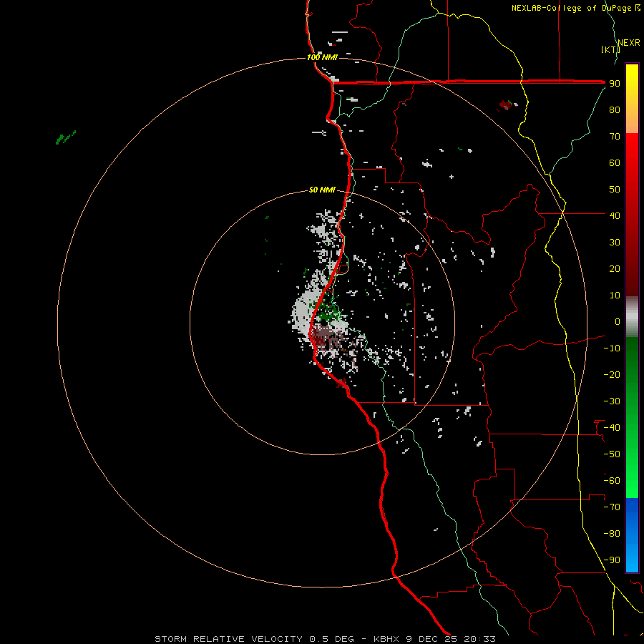Viewport: 644px width, 644px height.
Task: Select the positive 30 value on the scale
Action: pos(615,243)
